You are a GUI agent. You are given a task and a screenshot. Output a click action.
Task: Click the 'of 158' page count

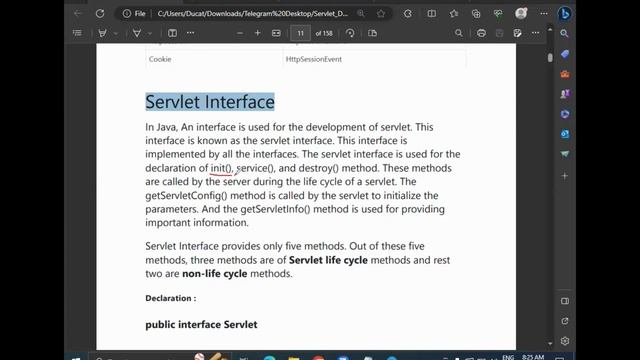[324, 33]
